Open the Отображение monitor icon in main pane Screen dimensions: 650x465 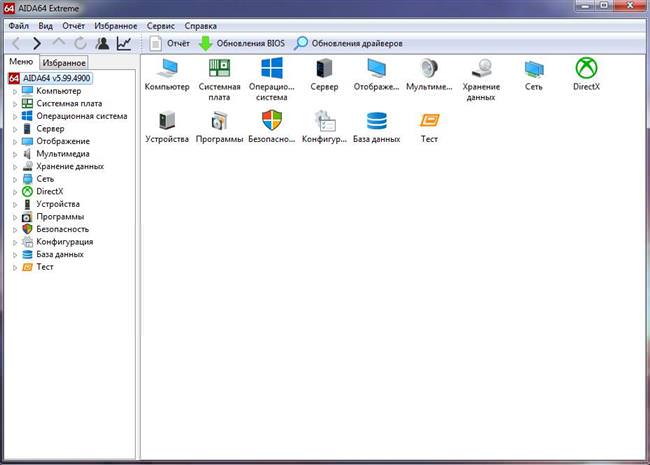point(376,69)
